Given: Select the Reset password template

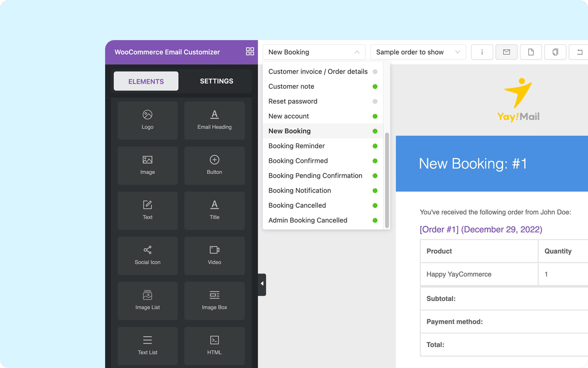Looking at the screenshot, I should [323, 101].
